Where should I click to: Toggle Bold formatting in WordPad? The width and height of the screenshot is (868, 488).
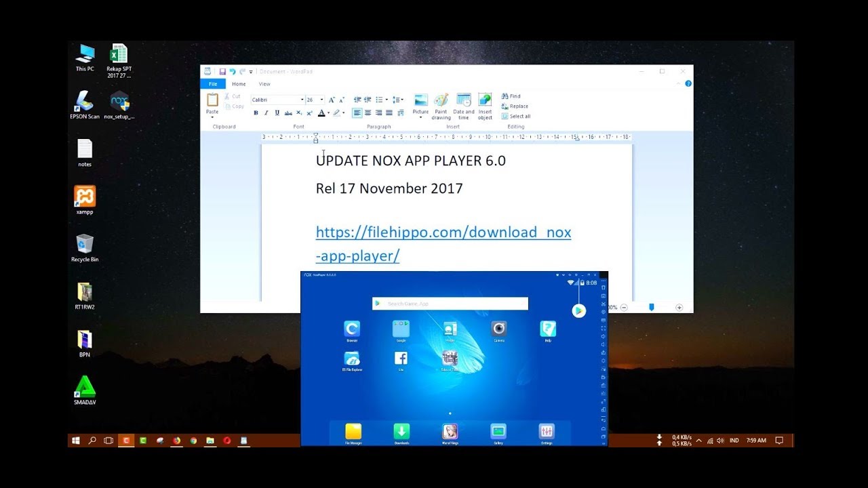[256, 113]
